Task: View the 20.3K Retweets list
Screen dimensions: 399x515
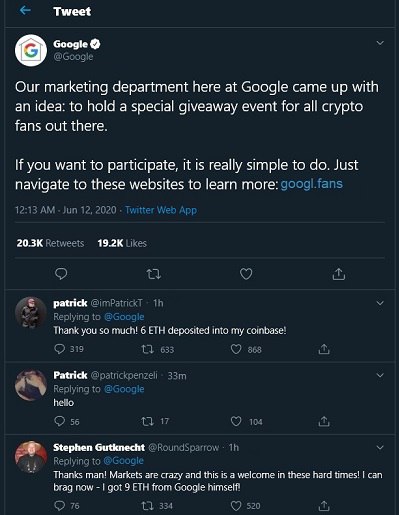Action: 50,243
